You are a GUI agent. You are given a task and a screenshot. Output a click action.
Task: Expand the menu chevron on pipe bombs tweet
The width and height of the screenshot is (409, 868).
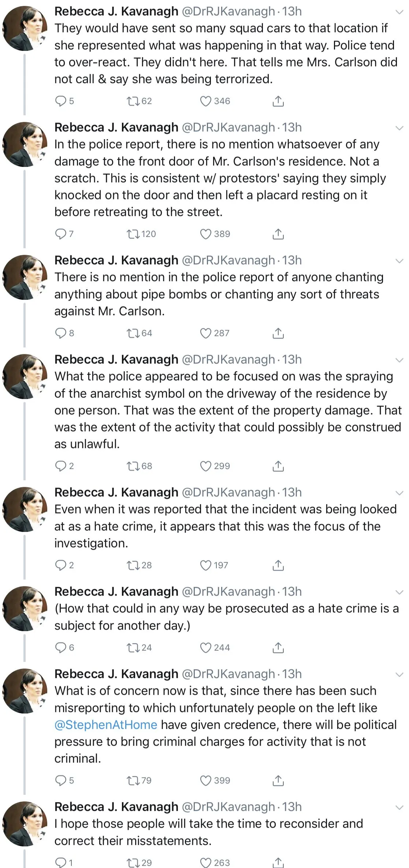tap(399, 261)
